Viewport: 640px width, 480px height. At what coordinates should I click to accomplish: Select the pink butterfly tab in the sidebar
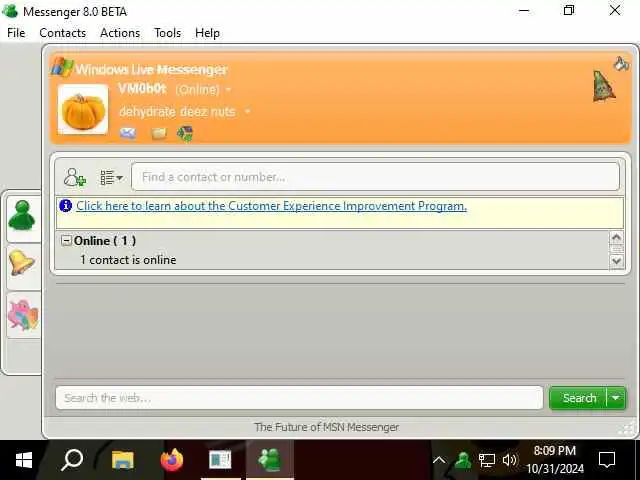pos(23,315)
